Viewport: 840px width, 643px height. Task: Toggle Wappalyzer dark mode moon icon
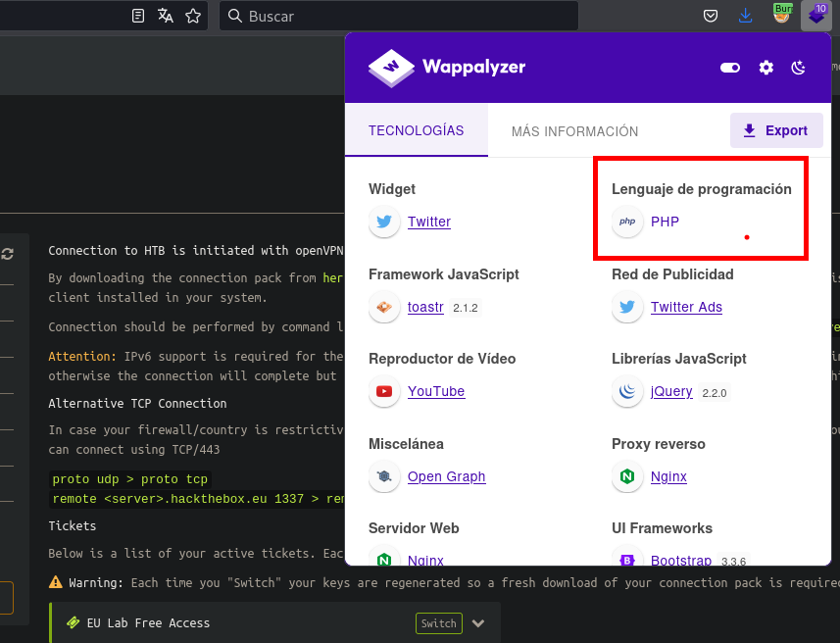point(798,68)
